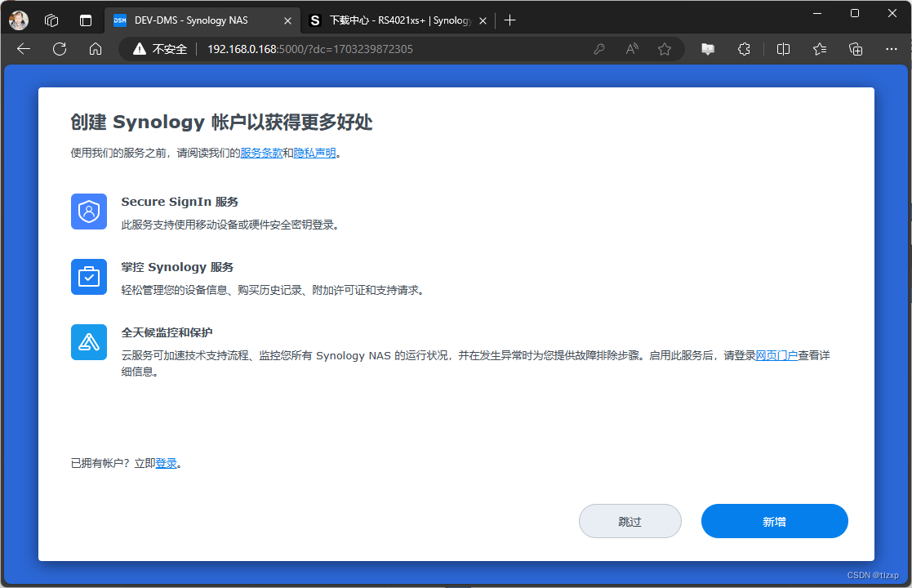
Task: Close the DEV-DMS Synology NAS tab
Action: tap(287, 21)
